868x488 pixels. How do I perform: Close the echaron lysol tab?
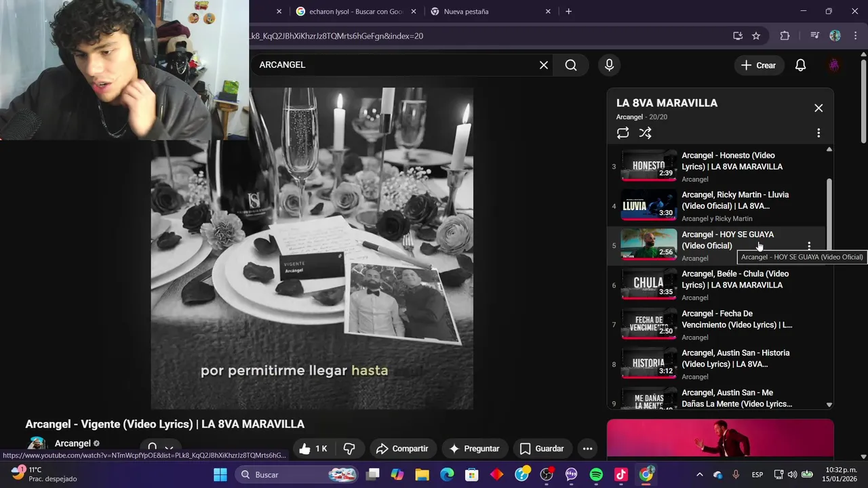pos(414,12)
